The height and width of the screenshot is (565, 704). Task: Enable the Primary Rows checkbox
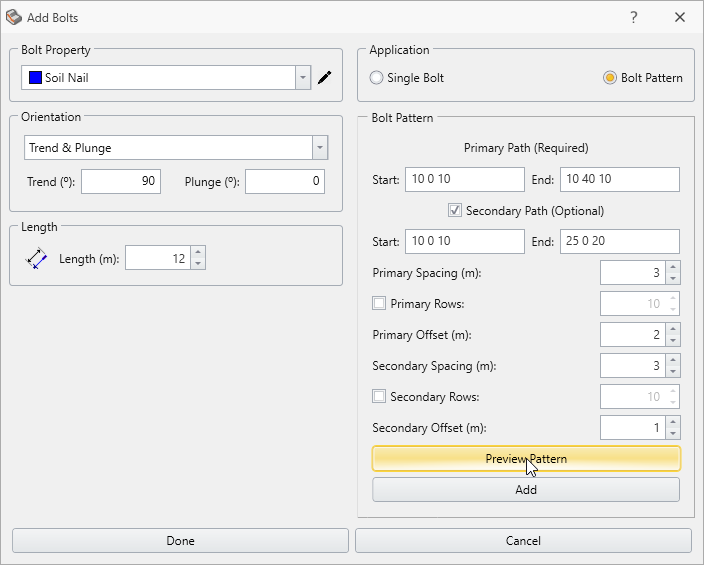coord(379,303)
